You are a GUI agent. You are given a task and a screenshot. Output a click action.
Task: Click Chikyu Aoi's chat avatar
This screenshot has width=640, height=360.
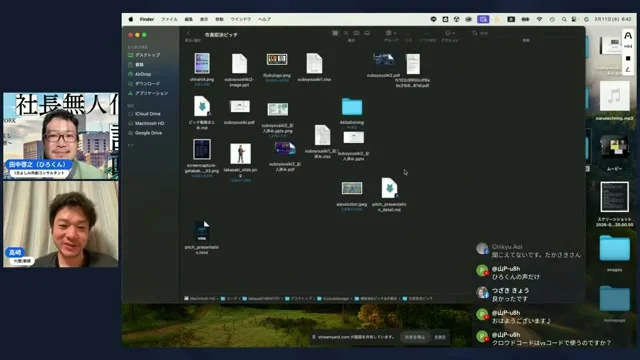[x=482, y=248]
